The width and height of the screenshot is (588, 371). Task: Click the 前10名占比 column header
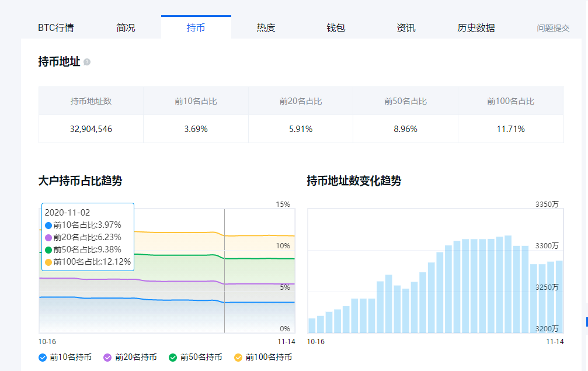[196, 101]
